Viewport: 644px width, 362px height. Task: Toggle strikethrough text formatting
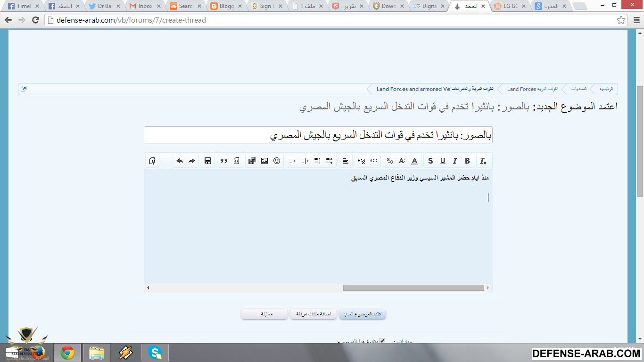430,161
